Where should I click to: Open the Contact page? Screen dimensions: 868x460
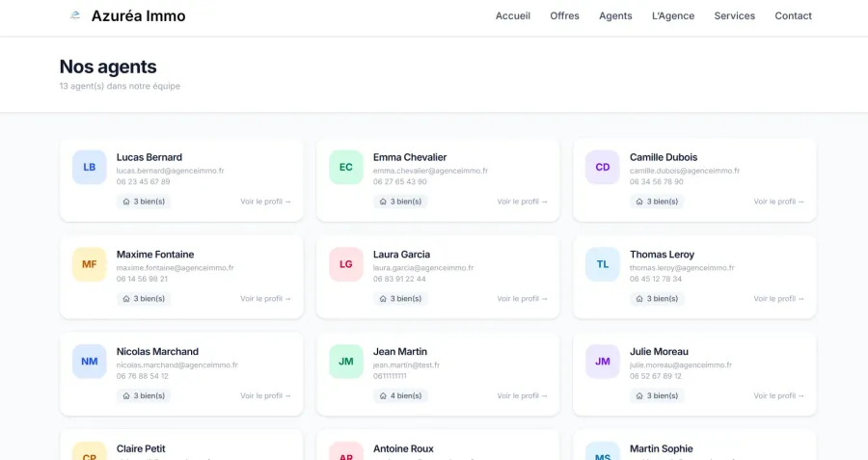(x=794, y=16)
